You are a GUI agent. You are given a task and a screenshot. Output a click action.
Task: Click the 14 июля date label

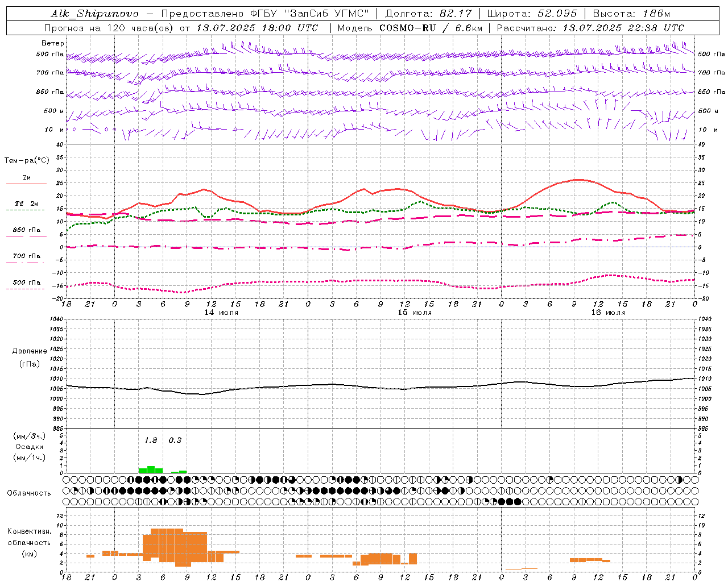tap(221, 313)
